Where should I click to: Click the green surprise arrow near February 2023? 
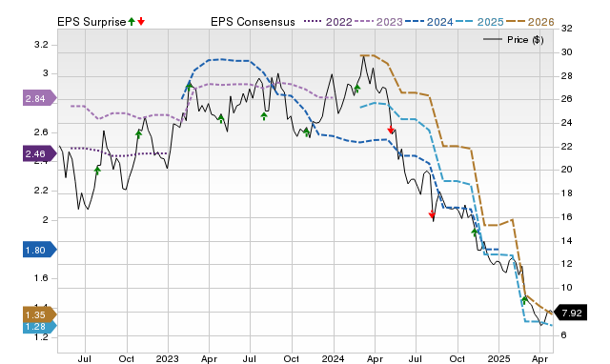pyautogui.click(x=189, y=87)
